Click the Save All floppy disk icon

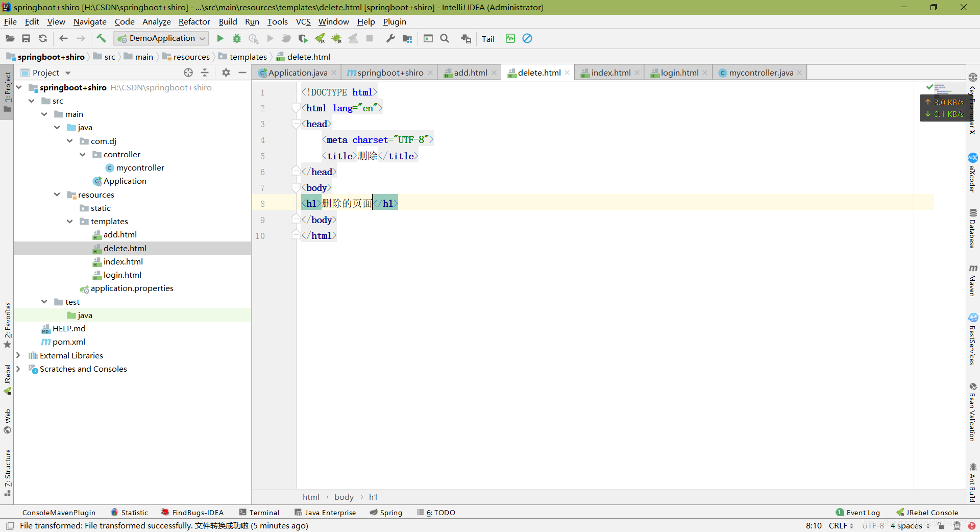(26, 38)
